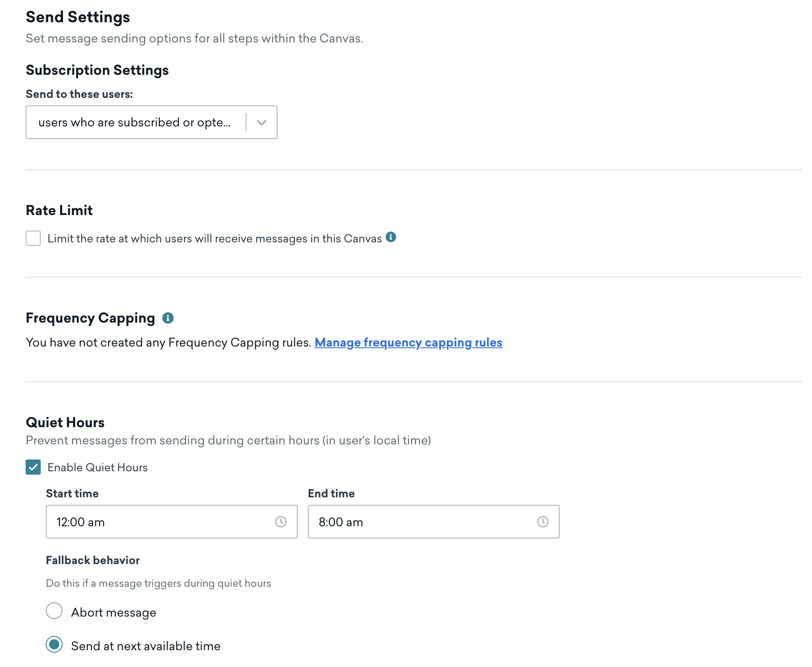Uncheck Enable Quiet Hours checkbox
Viewport: 812px width, 667px height.
(33, 467)
